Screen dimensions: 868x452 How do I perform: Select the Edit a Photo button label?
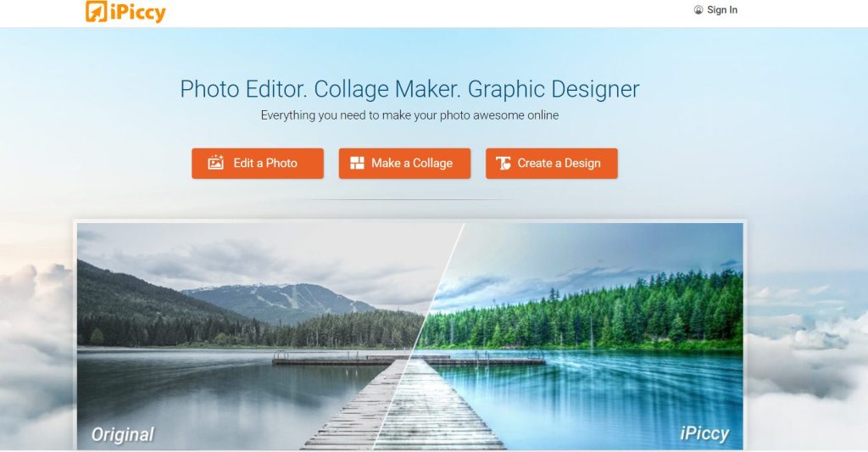tap(265, 163)
